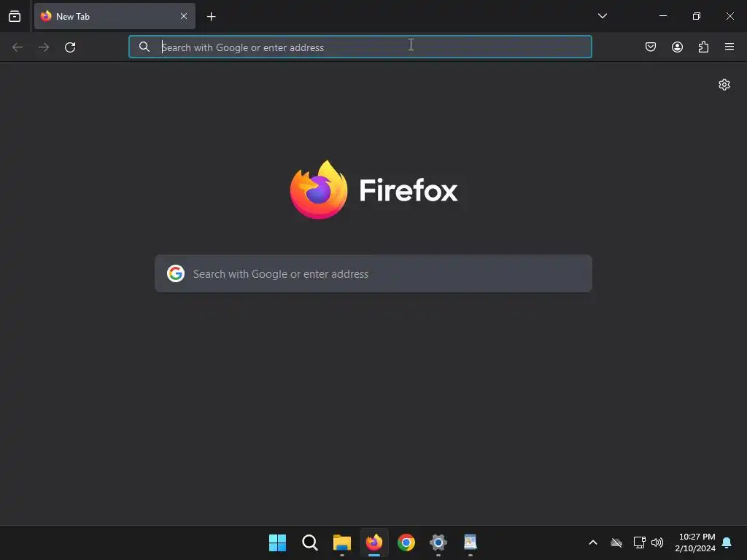Open the application hamburger menu
Image resolution: width=747 pixels, height=560 pixels.
point(729,47)
